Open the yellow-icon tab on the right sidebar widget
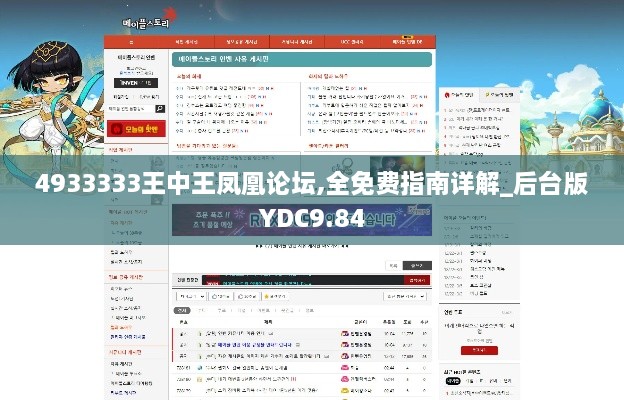The image size is (624, 400). click(499, 95)
